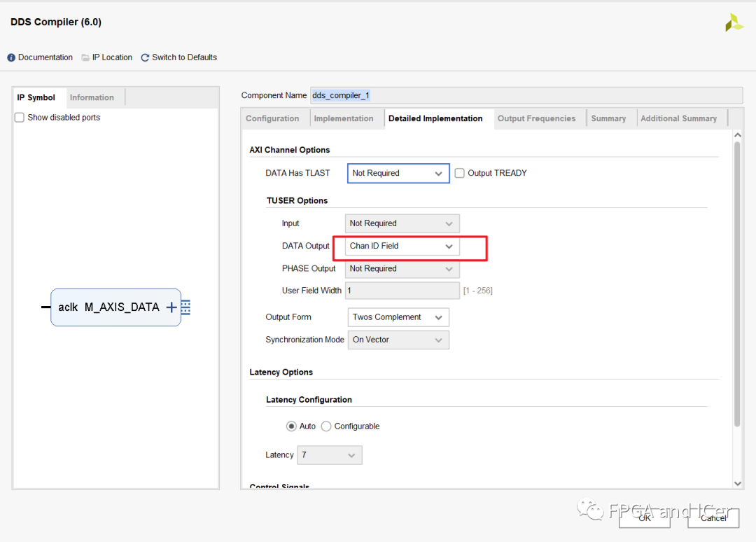The width and height of the screenshot is (756, 542).
Task: Open PHASE Output dropdown
Action: 402,269
